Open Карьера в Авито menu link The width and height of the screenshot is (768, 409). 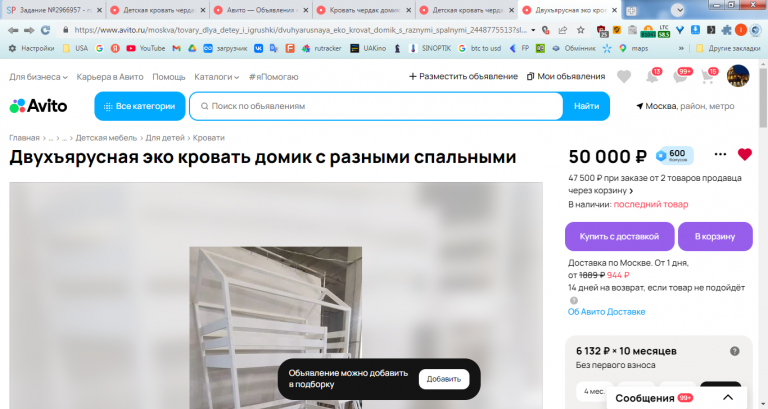(110, 77)
